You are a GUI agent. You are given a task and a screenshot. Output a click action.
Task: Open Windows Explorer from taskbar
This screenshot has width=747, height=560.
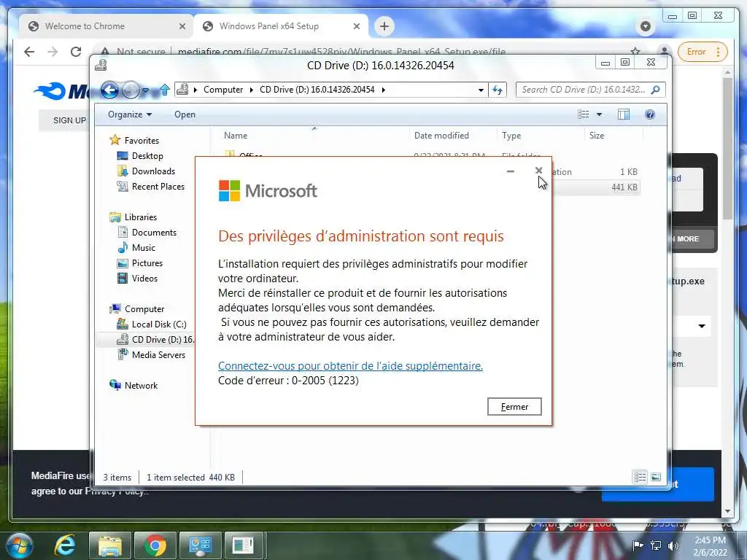[x=110, y=545]
